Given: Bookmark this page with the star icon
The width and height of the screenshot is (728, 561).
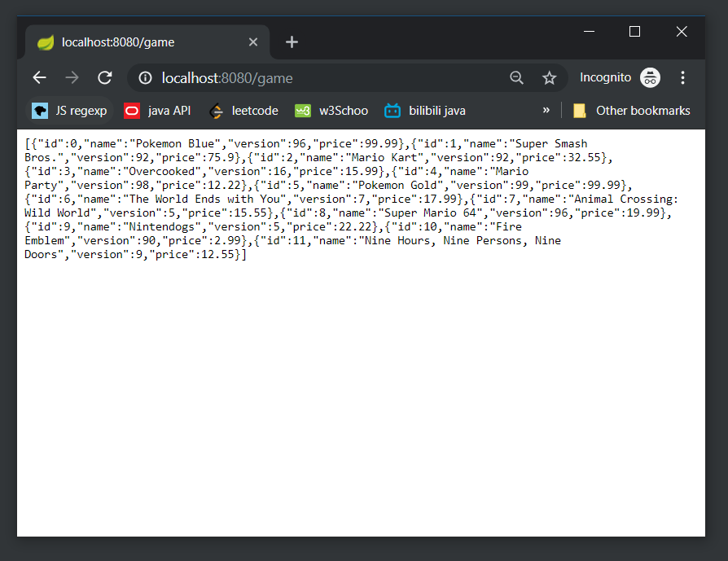Looking at the screenshot, I should tap(549, 77).
